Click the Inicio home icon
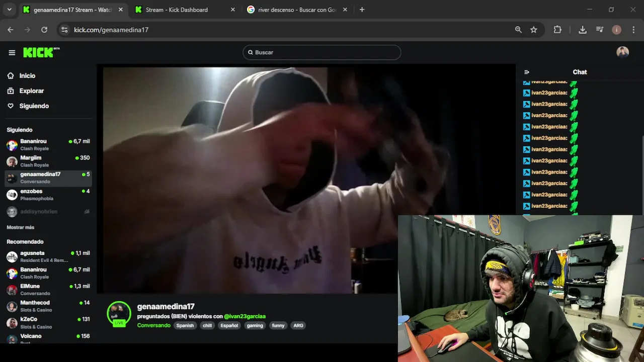The height and width of the screenshot is (362, 644). pyautogui.click(x=11, y=75)
